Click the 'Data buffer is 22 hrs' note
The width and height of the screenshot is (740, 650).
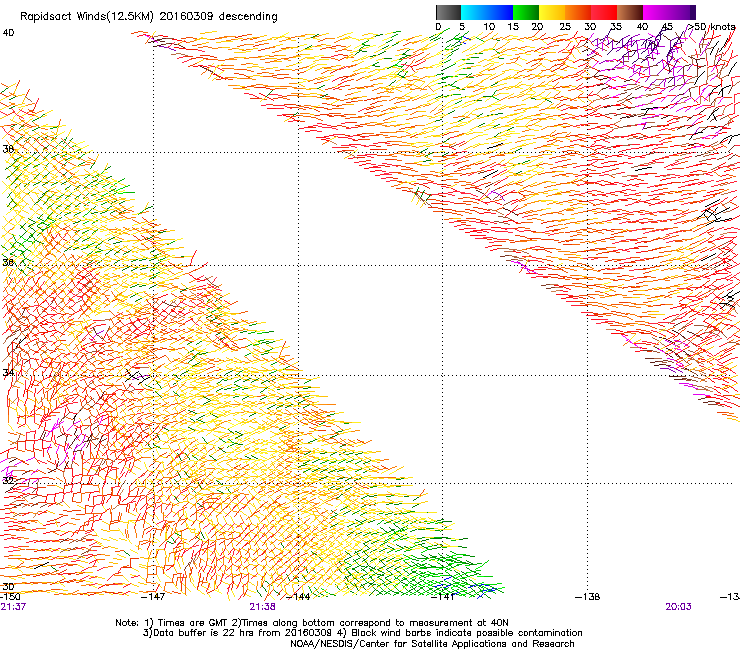(x=203, y=633)
